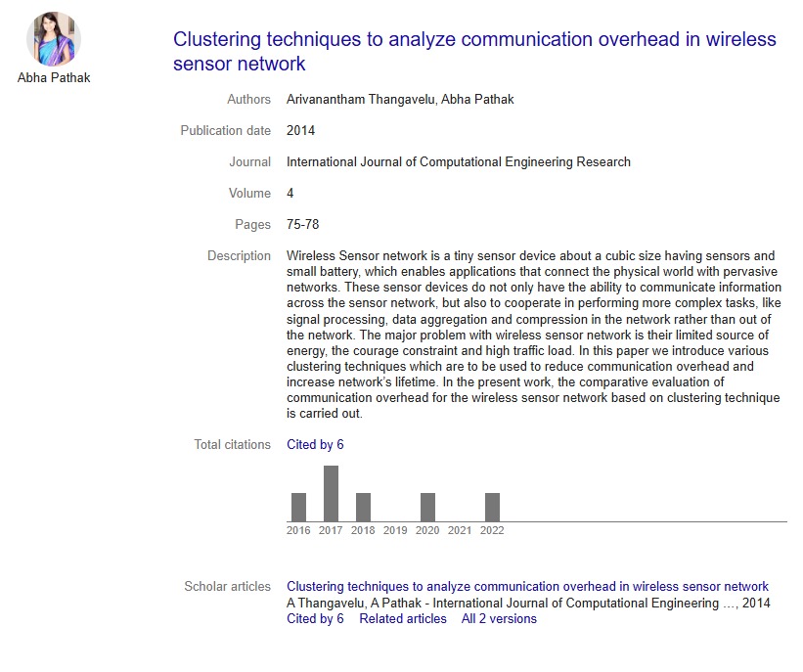Click the 2016 citation bar
Viewport: 803px width, 672px height.
click(298, 507)
